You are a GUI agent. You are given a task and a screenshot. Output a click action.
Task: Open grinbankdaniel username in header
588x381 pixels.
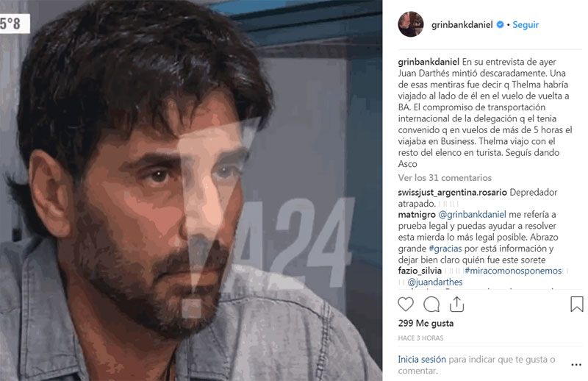point(462,25)
